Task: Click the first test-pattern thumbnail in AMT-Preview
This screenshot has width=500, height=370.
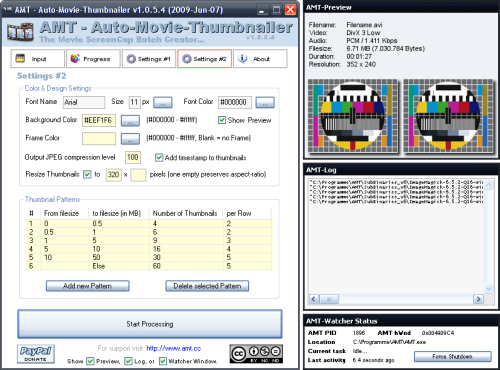Action: click(353, 116)
